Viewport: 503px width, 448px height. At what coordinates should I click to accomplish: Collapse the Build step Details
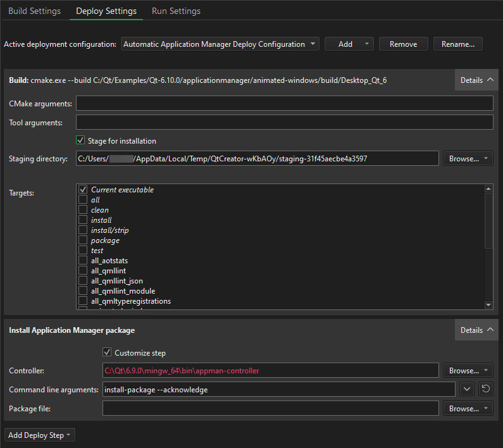(x=476, y=80)
